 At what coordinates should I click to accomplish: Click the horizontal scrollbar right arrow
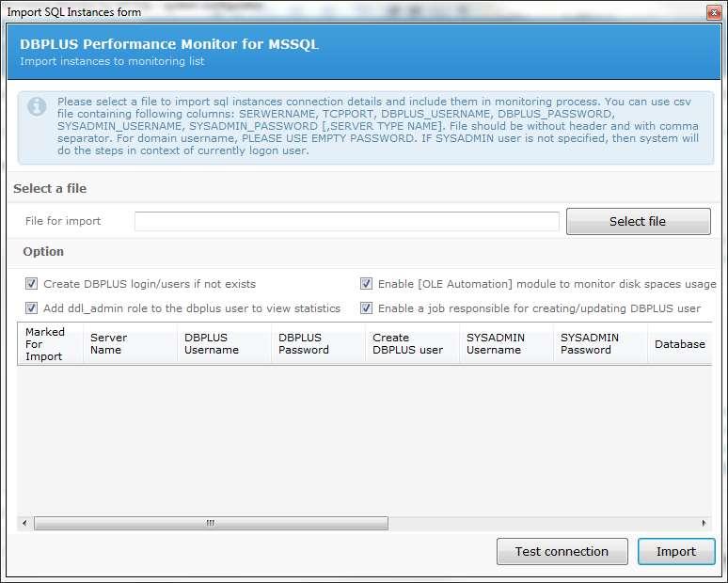pos(704,523)
